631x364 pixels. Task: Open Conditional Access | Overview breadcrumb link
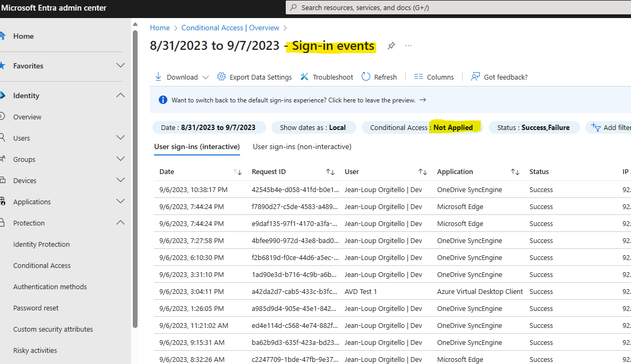[230, 28]
